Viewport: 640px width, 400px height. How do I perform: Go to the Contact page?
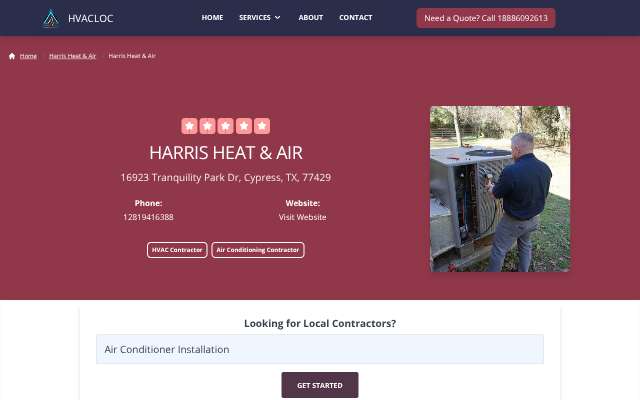click(x=356, y=18)
